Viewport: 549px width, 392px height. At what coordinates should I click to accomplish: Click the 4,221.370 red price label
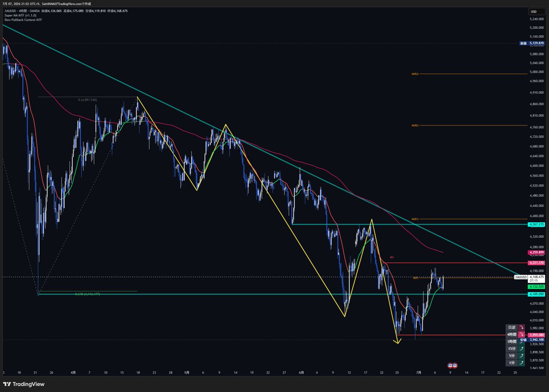coord(536,263)
